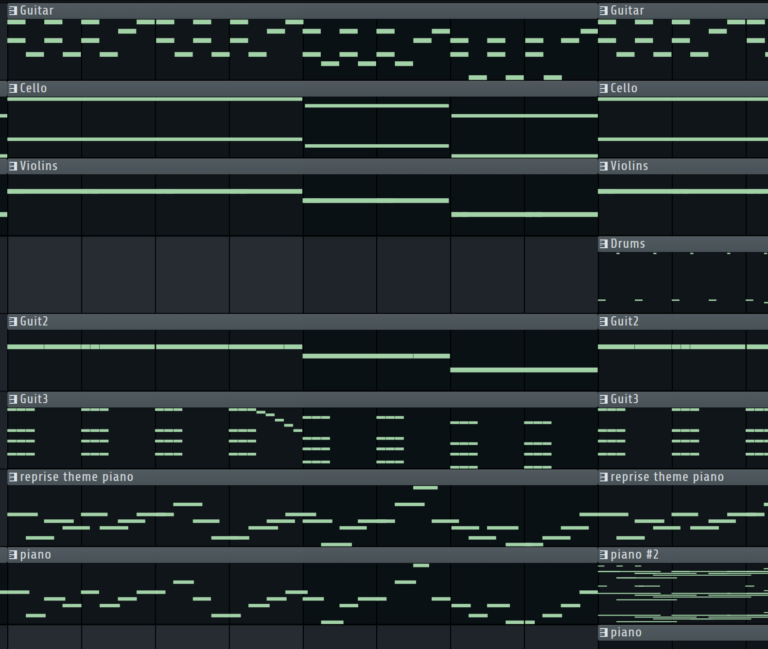Viewport: 768px width, 649px height.
Task: Open menu icon of the left Guitar clip
Action: (13, 11)
